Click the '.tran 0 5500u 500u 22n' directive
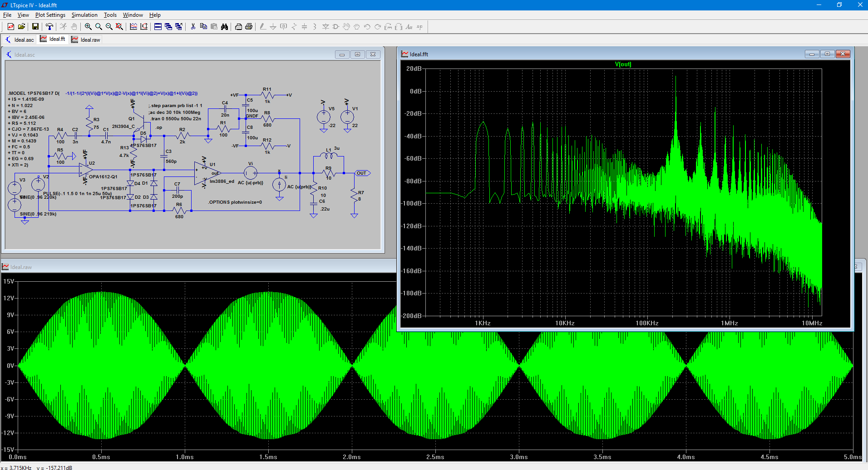Image resolution: width=868 pixels, height=470 pixels. tap(176, 118)
